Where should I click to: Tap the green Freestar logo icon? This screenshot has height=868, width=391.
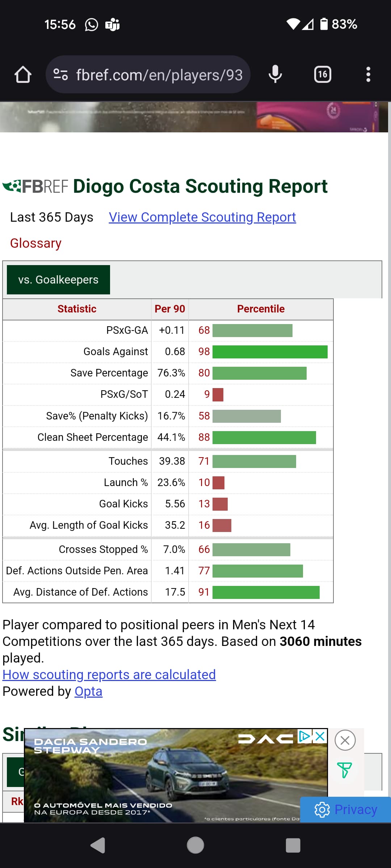tap(344, 770)
